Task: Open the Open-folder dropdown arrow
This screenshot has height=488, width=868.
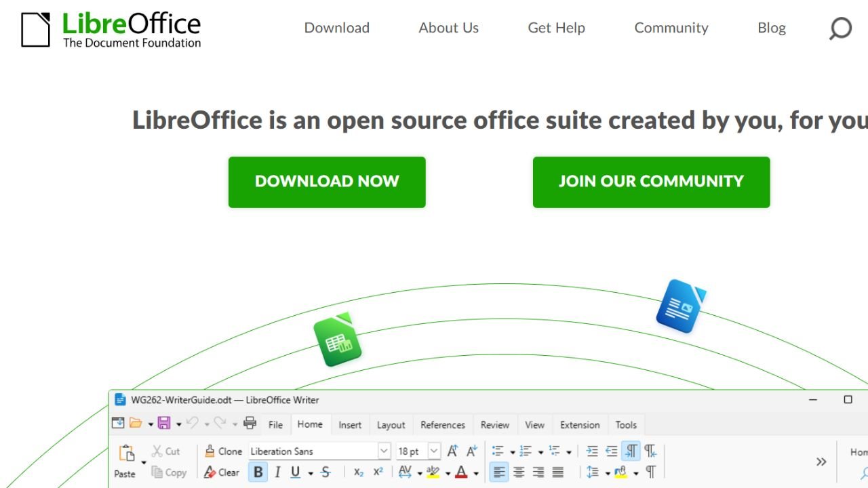Action: click(x=151, y=424)
